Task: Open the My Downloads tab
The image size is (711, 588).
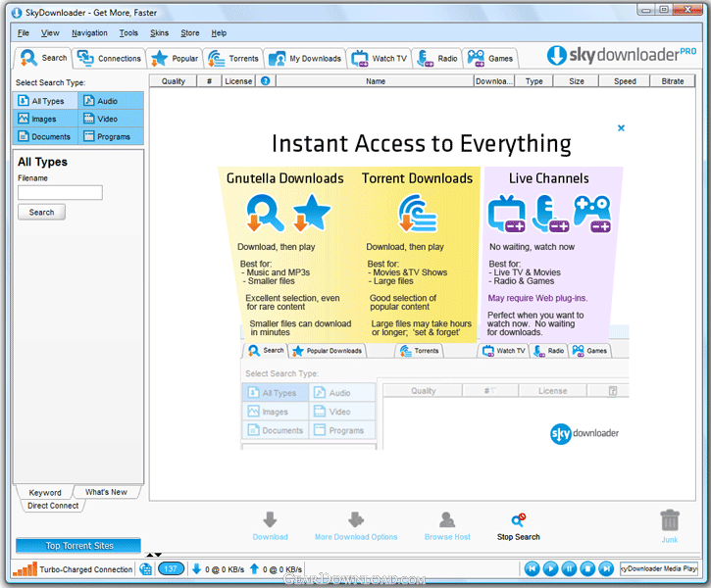Action: (x=305, y=59)
